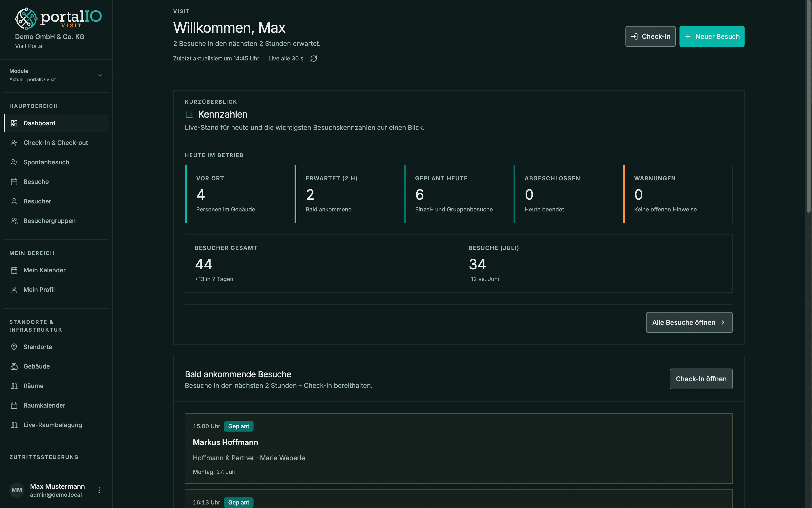Open the Besuchergruppen menu entry
Image resolution: width=812 pixels, height=508 pixels.
pyautogui.click(x=56, y=221)
